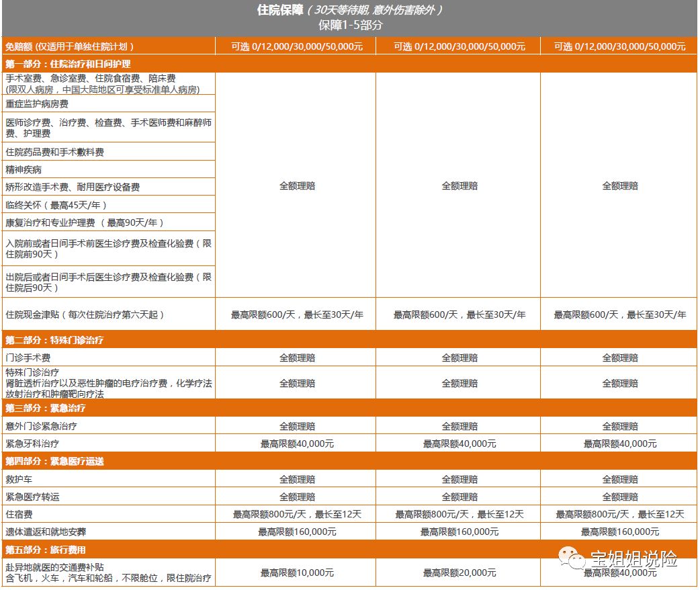This screenshot has height=590, width=700.
Task: Click the 第四部分：紧急医疗运送 section header
Action: click(x=349, y=461)
